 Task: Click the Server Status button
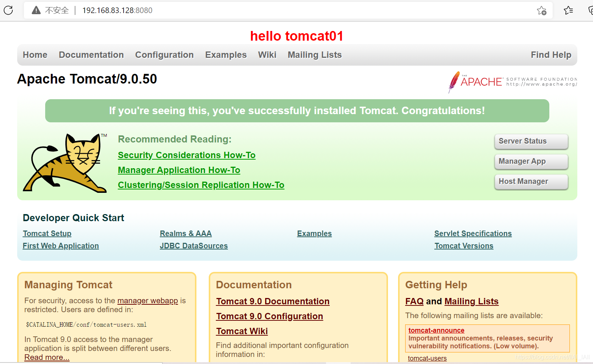click(531, 141)
